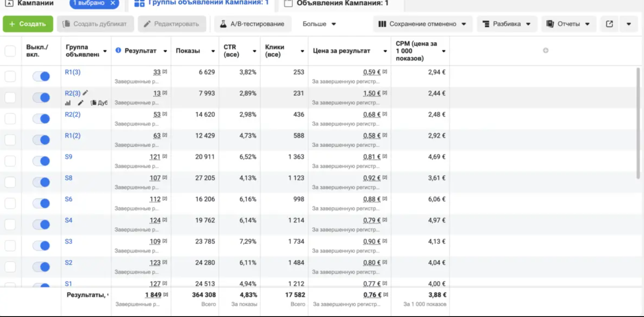
Task: Open the Результат column header arrow
Action: tap(165, 51)
